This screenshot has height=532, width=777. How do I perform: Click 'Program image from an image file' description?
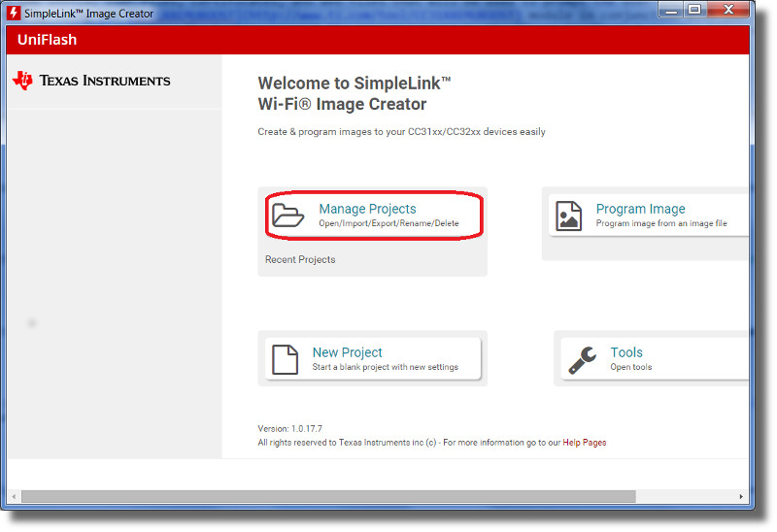pyautogui.click(x=660, y=224)
